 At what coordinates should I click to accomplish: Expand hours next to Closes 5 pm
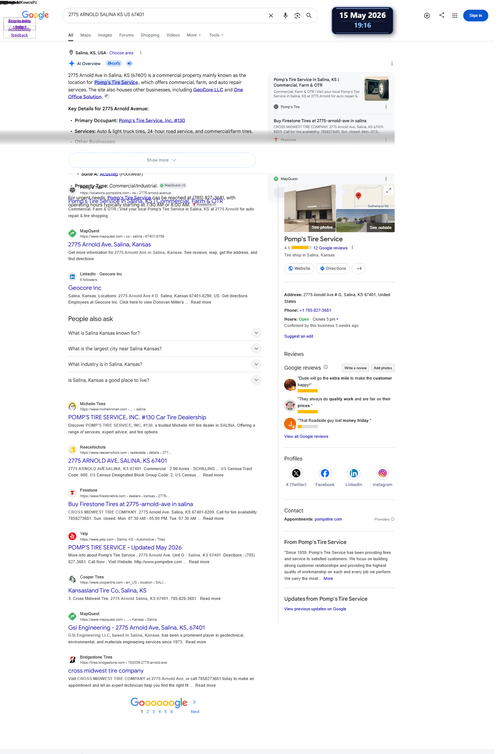point(338,319)
